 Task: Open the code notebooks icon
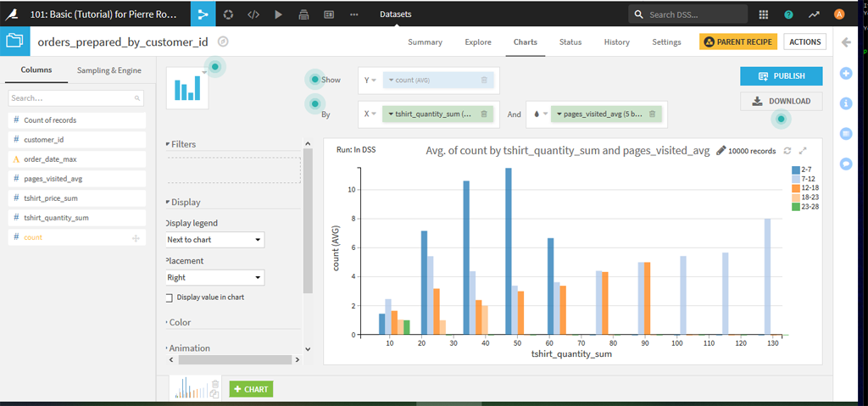pos(253,15)
